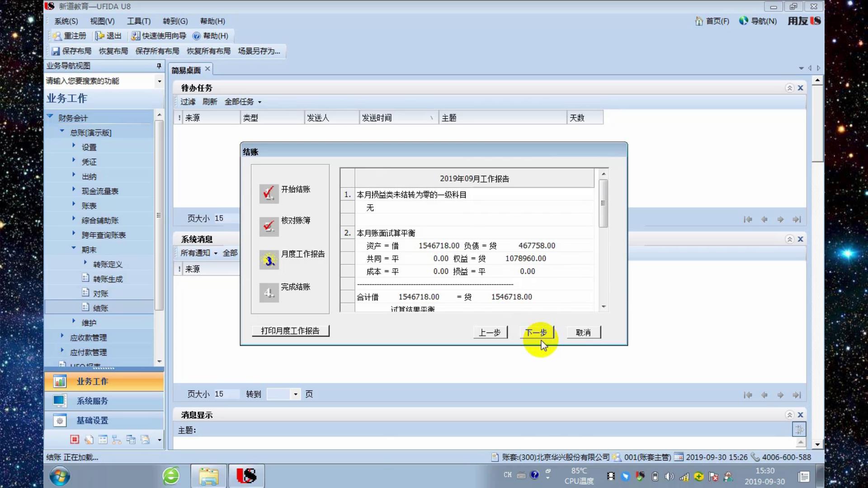The height and width of the screenshot is (488, 868).
Task: Click the 重注册 toolbar icon
Action: click(57, 36)
